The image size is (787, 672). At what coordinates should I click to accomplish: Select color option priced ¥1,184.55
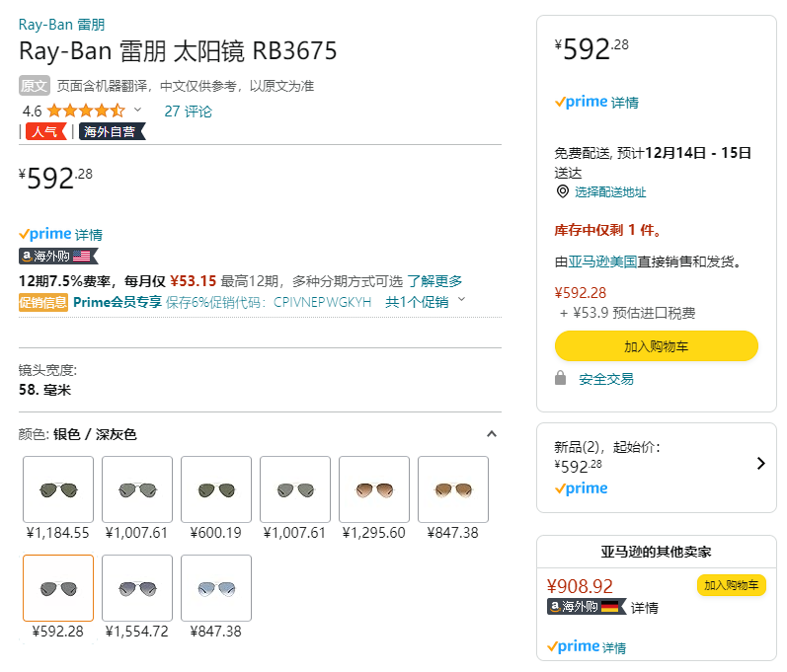click(58, 489)
